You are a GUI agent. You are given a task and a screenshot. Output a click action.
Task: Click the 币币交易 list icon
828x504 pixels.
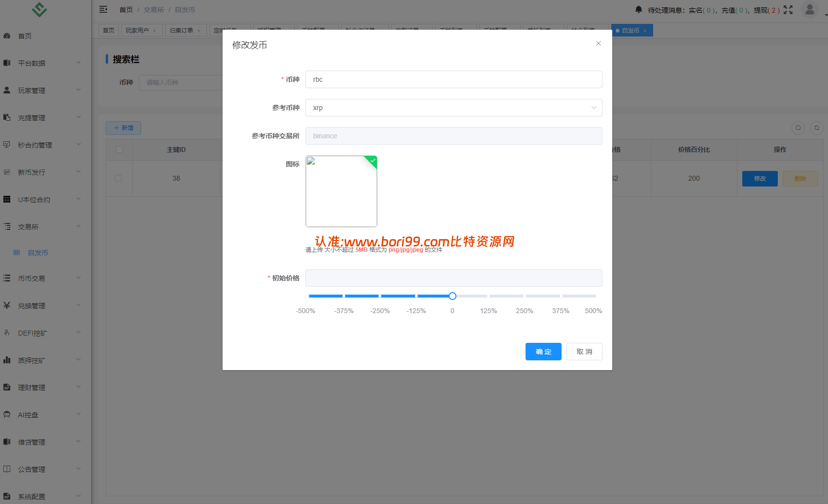(7, 278)
